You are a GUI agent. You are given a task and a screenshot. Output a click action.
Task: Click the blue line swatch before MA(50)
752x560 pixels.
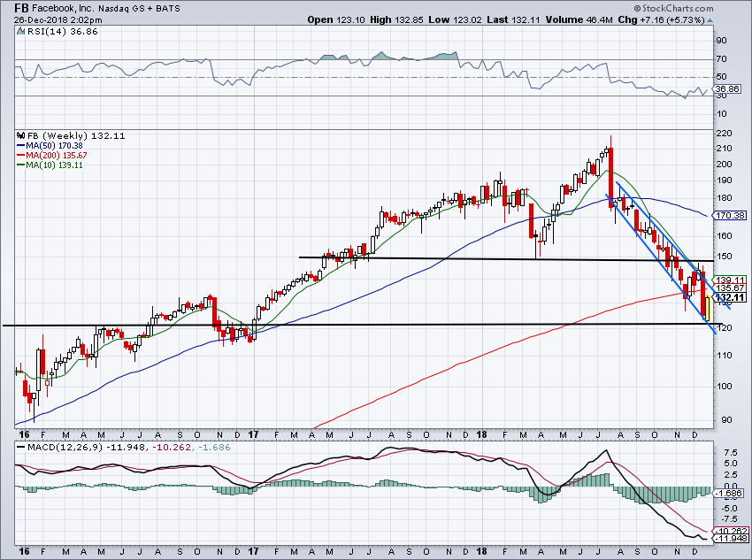[20, 146]
